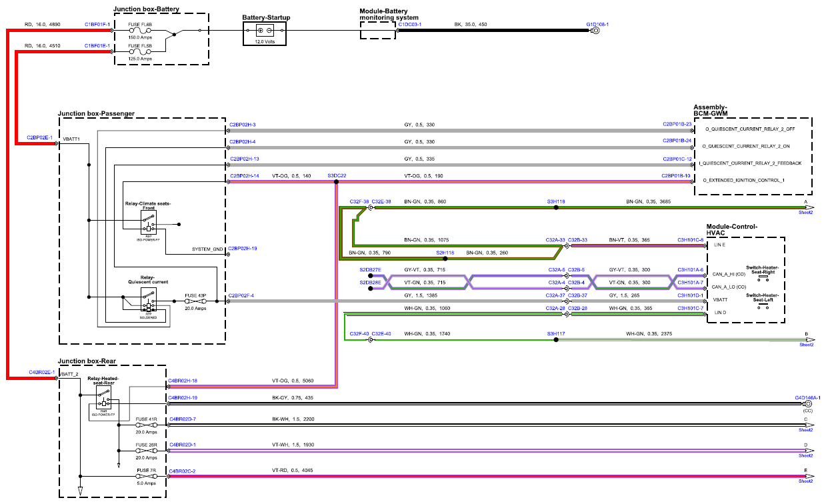The image size is (826, 504).
Task: Follow Sheet2 link for reference C
Action: pos(807,430)
